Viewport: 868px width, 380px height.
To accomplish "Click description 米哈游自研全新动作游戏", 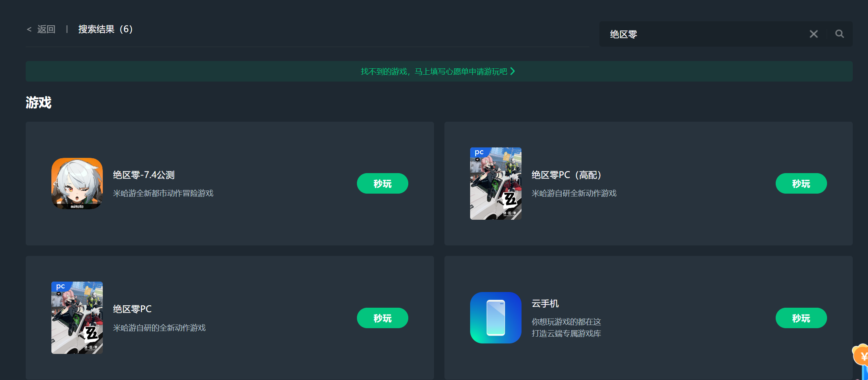I will (574, 193).
